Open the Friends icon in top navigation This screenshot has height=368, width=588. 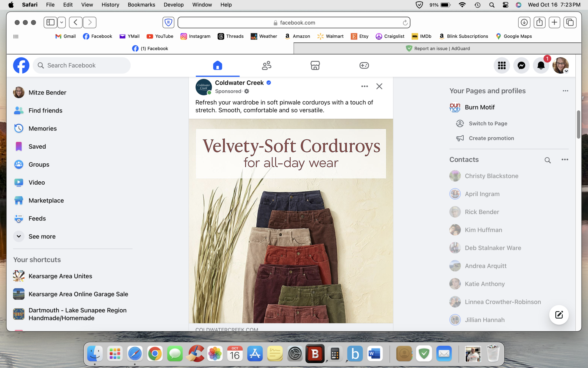(266, 65)
